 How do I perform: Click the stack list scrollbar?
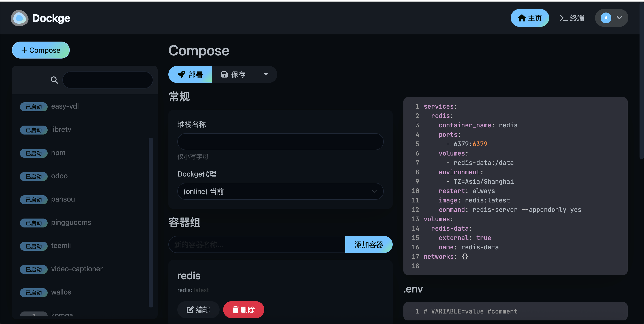click(x=151, y=222)
